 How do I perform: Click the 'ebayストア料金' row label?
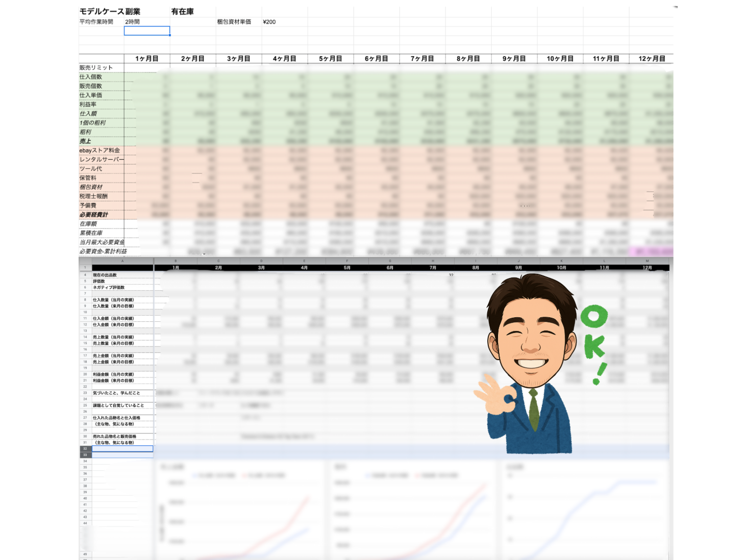(x=100, y=150)
